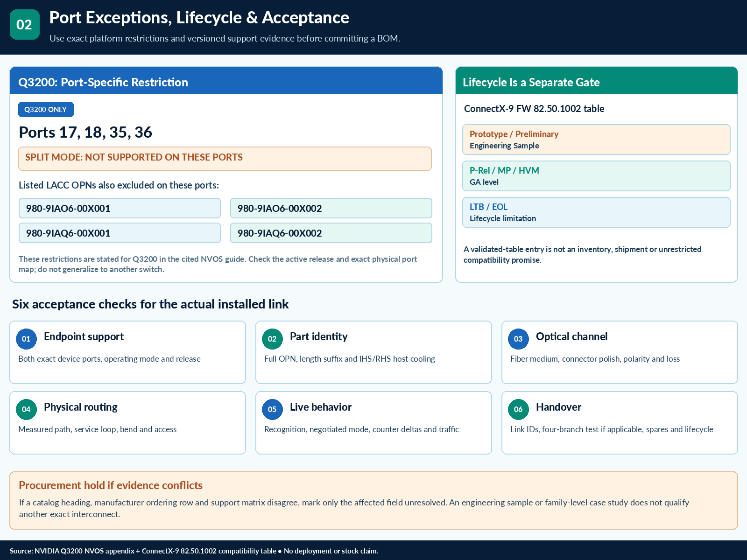
Task: Click Listed LACC OPNs also excluded text
Action: point(119,185)
